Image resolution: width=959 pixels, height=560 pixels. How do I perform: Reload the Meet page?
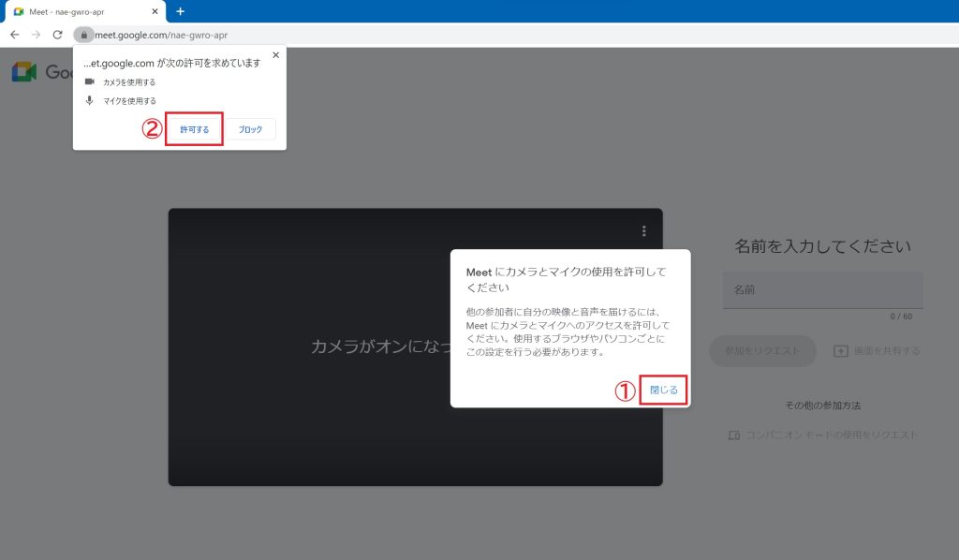[57, 35]
